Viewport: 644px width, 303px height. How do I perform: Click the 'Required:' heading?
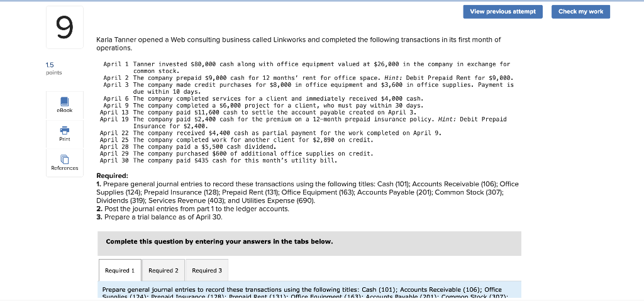[112, 176]
